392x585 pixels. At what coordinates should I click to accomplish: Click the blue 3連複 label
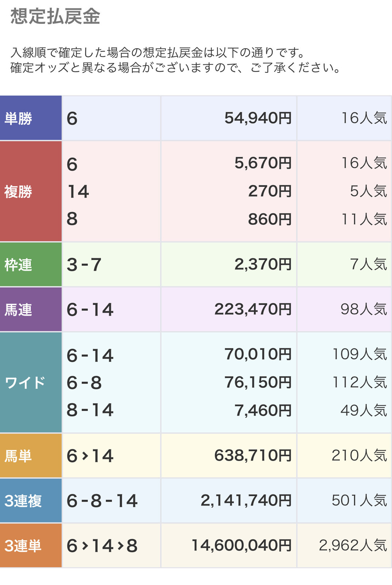[x=23, y=501]
